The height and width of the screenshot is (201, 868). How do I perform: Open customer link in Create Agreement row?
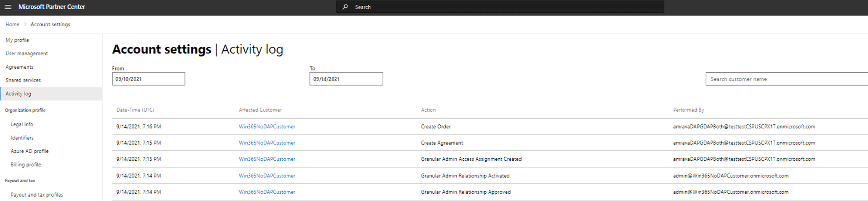pyautogui.click(x=267, y=143)
